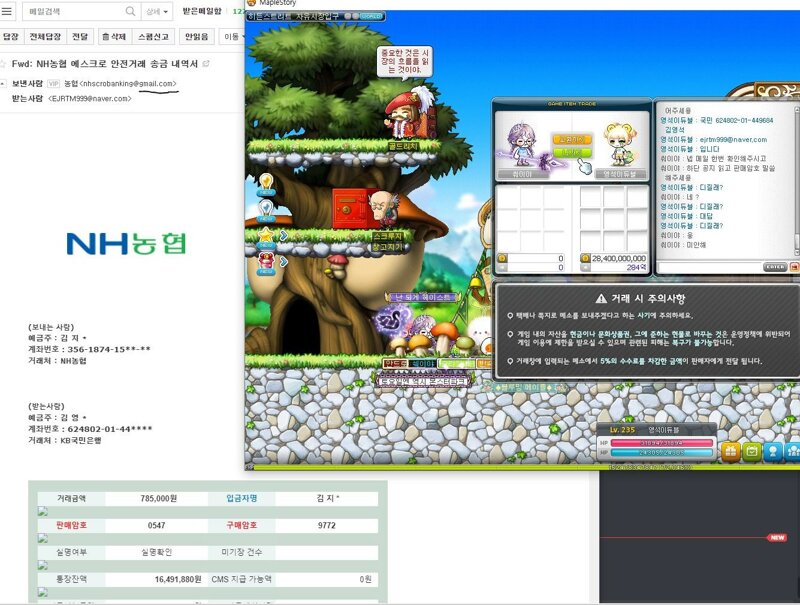Open the 상세 search options dropdown
The image size is (800, 605).
pos(157,11)
